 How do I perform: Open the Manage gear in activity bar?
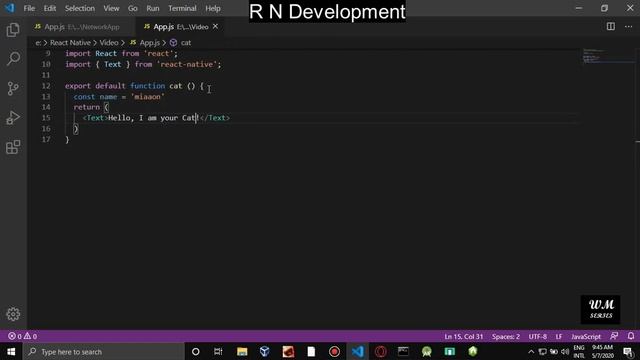(13, 314)
